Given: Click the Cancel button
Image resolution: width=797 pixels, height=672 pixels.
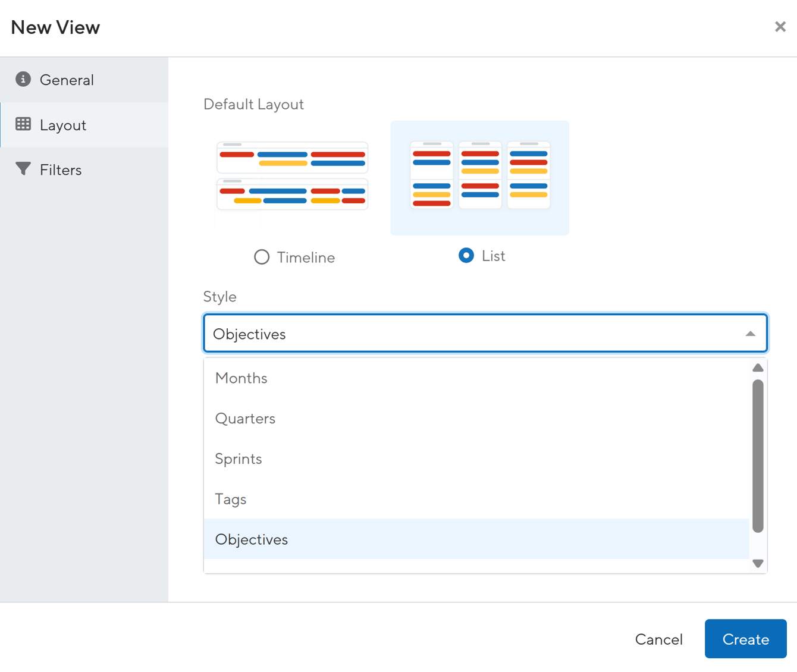Looking at the screenshot, I should tap(658, 639).
